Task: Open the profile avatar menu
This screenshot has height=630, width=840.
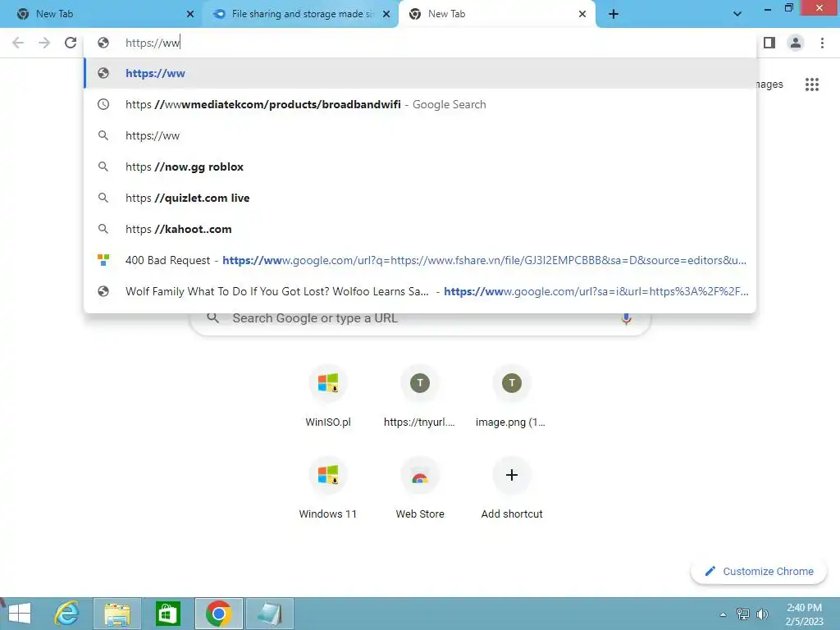Action: pos(796,43)
